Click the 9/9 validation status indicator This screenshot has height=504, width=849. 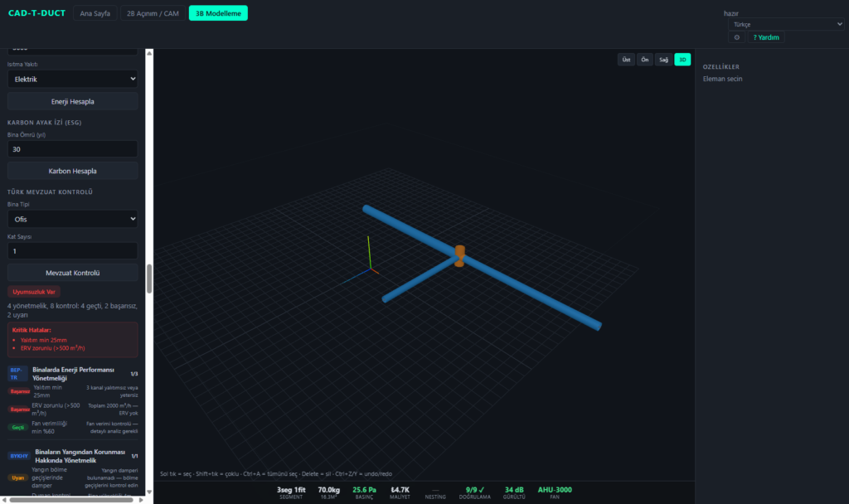coord(475,492)
